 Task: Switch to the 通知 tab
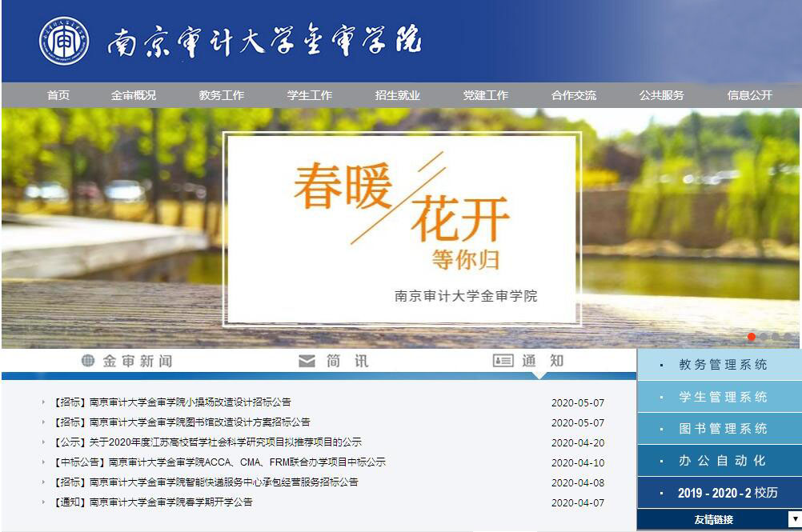click(528, 362)
